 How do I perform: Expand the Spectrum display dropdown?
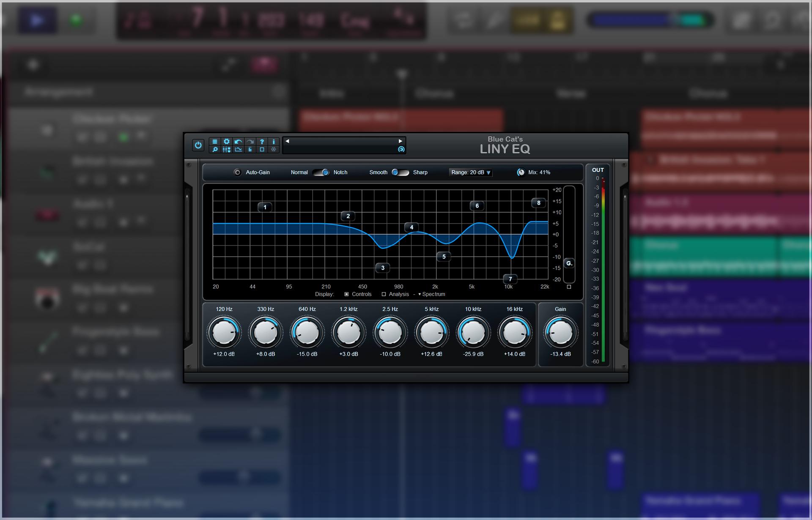click(x=432, y=294)
